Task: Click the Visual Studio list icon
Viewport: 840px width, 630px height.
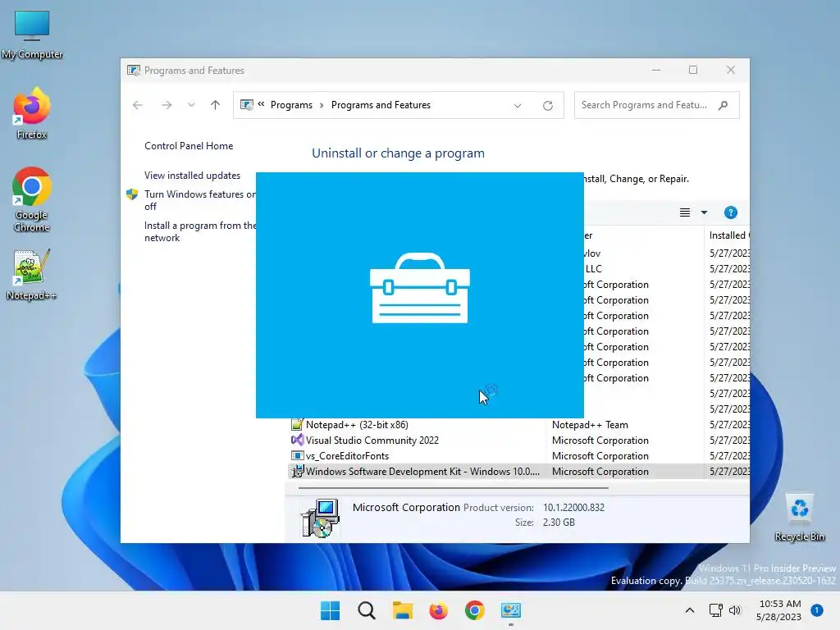Action: pyautogui.click(x=297, y=440)
